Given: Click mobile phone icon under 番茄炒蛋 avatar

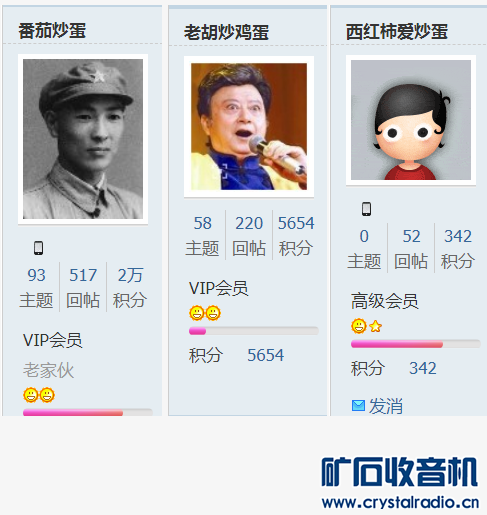Looking at the screenshot, I should coord(38,248).
